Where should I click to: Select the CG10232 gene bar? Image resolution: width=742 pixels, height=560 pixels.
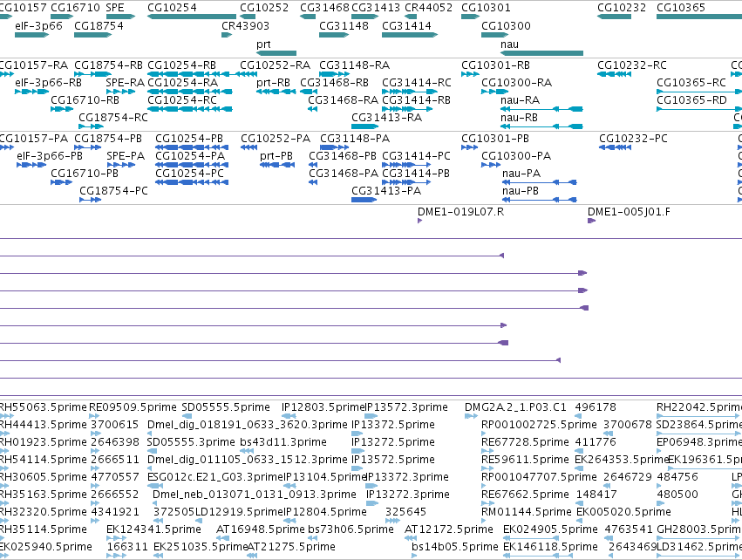click(x=614, y=17)
